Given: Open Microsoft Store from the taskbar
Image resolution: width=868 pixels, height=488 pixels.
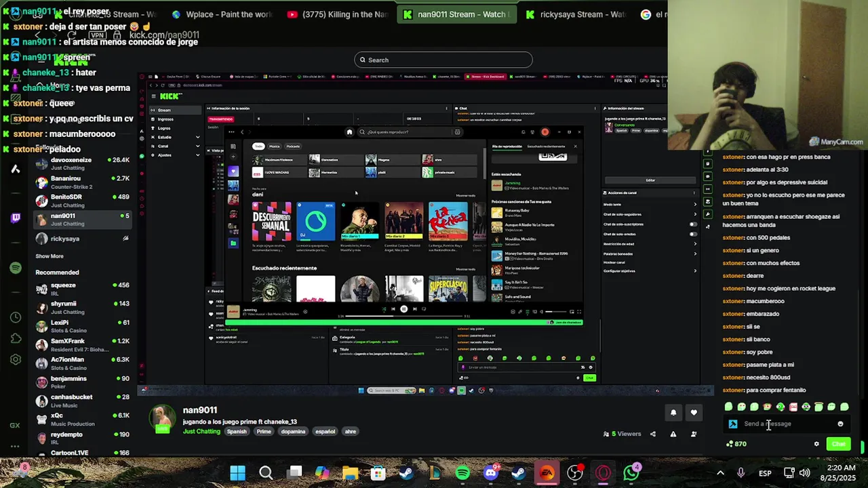Looking at the screenshot, I should click(378, 472).
